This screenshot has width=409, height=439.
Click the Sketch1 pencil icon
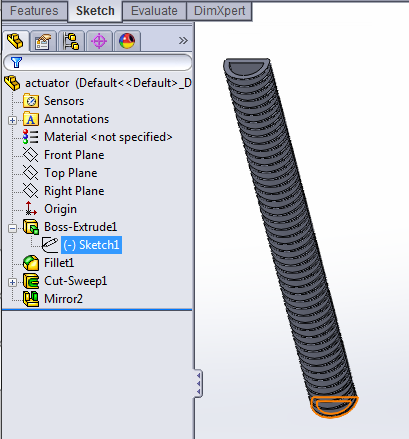tap(50, 245)
